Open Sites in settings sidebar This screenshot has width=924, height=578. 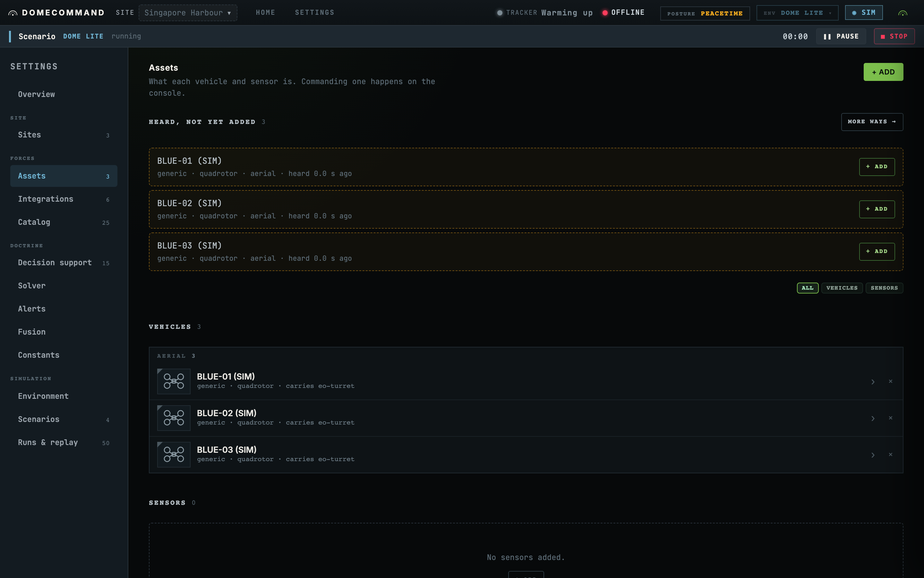64,135
